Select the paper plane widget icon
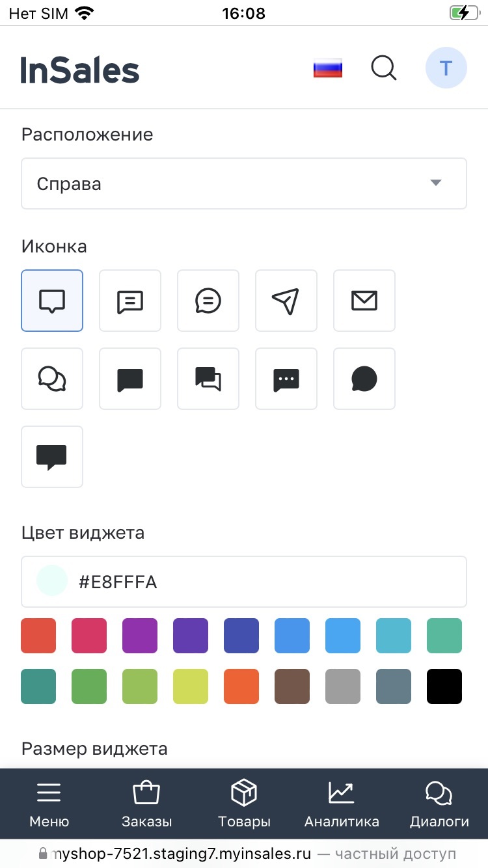Image resolution: width=488 pixels, height=868 pixels. point(286,301)
